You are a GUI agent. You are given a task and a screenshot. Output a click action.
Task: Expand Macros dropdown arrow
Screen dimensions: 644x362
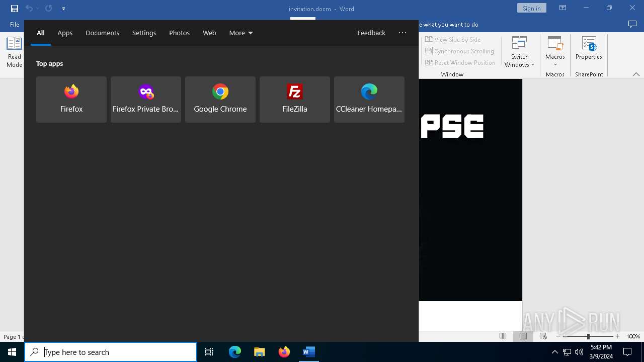pos(555,64)
